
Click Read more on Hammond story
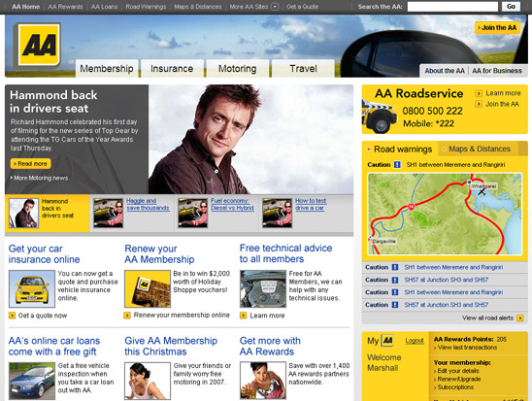30,163
